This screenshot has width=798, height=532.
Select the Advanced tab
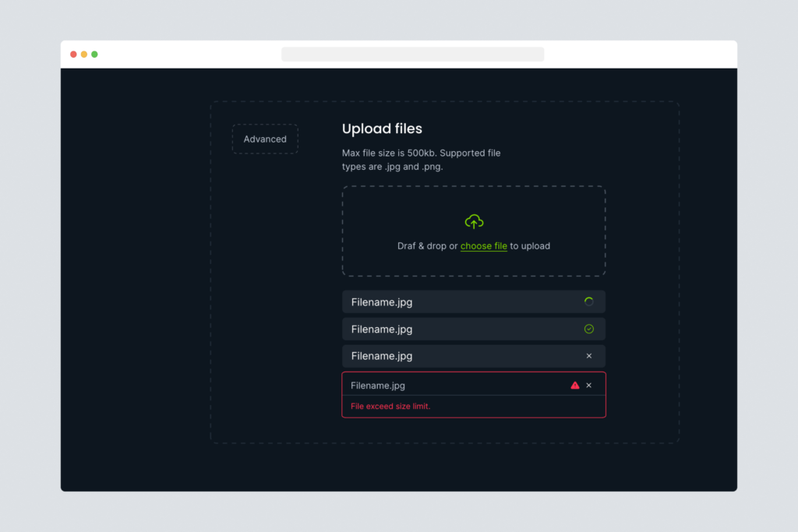(265, 139)
